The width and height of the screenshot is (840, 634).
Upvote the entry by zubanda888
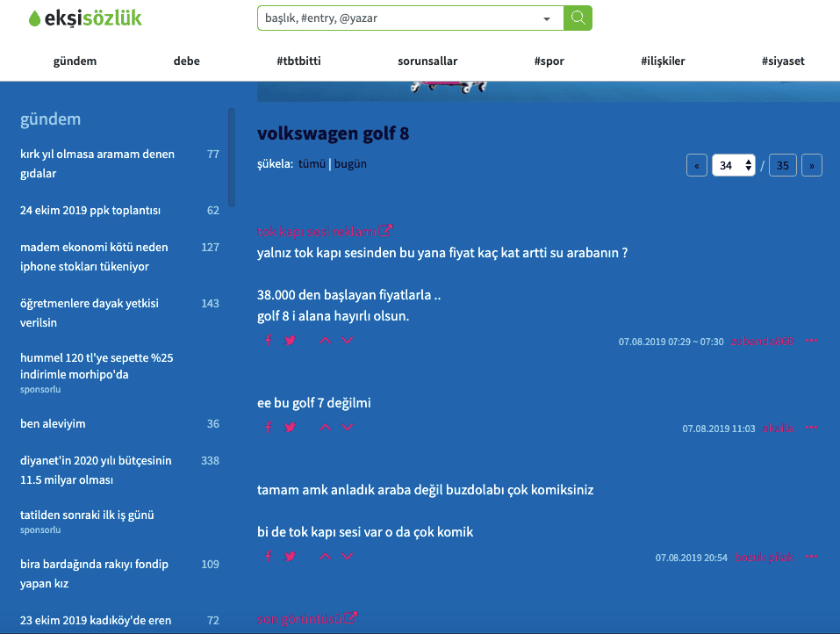(325, 341)
